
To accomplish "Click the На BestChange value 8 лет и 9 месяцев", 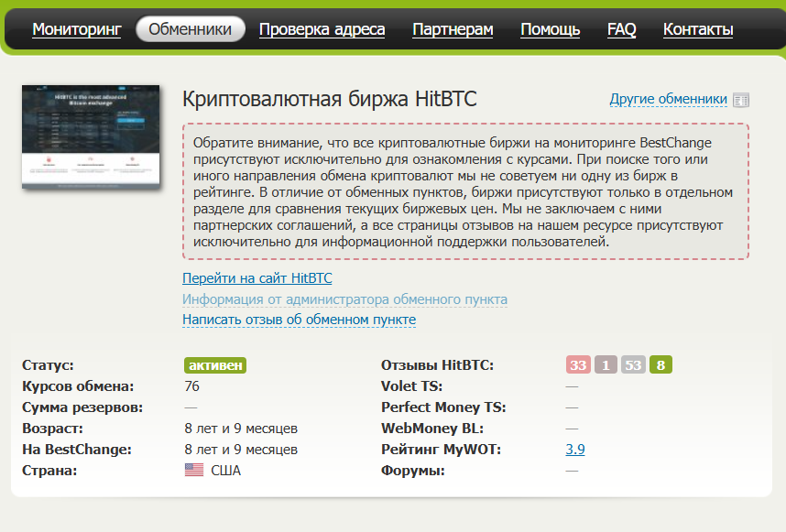I will [x=241, y=450].
